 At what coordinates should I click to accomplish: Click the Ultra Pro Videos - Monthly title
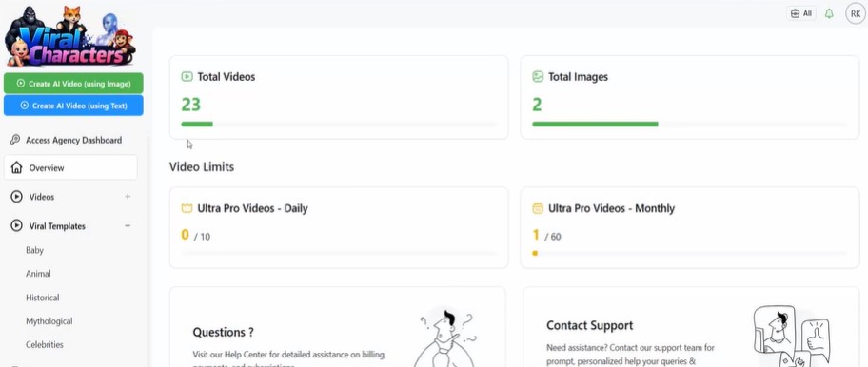[611, 208]
